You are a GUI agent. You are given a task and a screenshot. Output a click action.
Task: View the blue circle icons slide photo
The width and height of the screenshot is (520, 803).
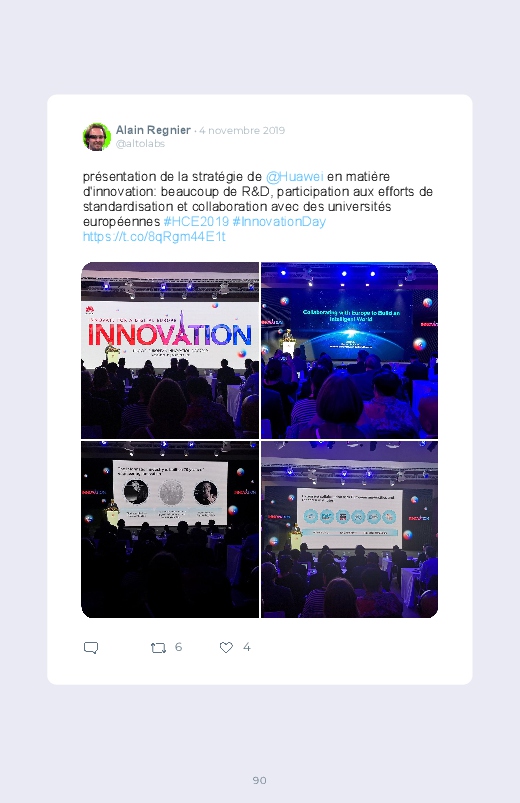349,530
